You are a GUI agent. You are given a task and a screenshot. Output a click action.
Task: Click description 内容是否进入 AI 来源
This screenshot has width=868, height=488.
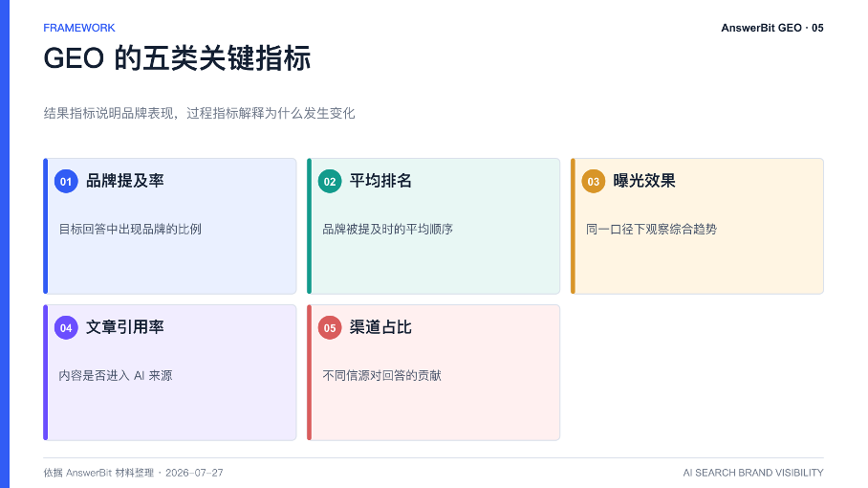[x=116, y=375]
